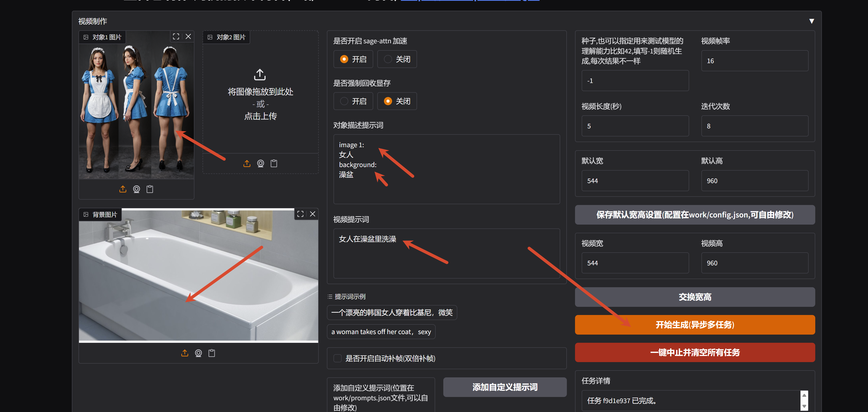Click 对象2 图片 drop area upload arrow
The image size is (868, 412).
[x=260, y=74]
